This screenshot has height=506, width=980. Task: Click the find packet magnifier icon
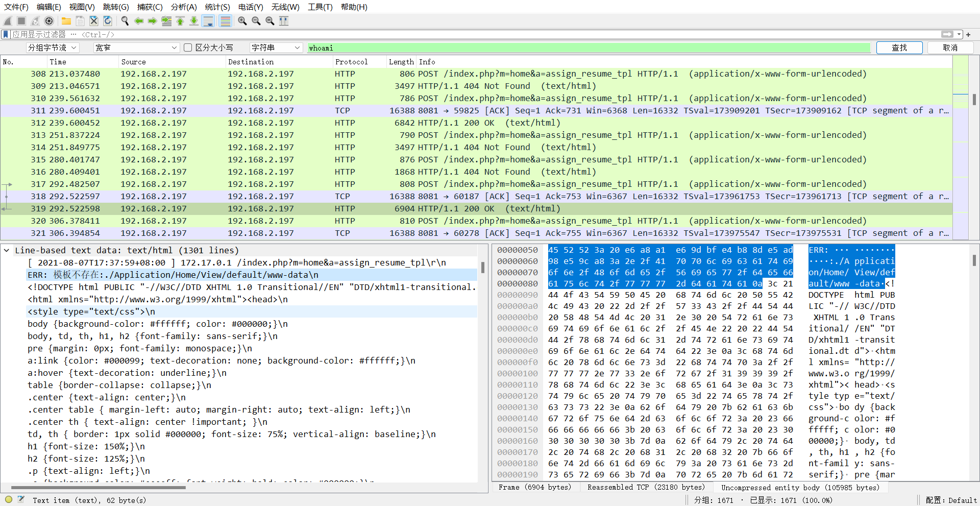125,21
